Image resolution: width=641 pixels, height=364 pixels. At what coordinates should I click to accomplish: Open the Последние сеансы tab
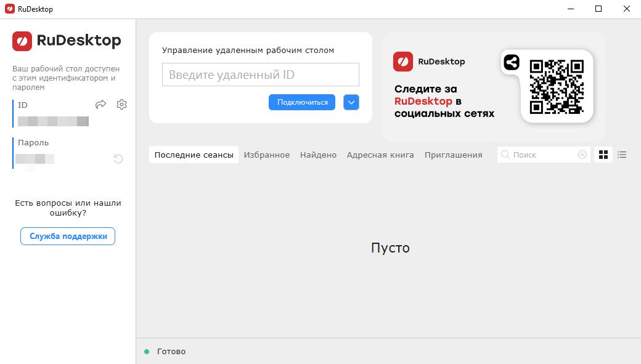pyautogui.click(x=194, y=155)
